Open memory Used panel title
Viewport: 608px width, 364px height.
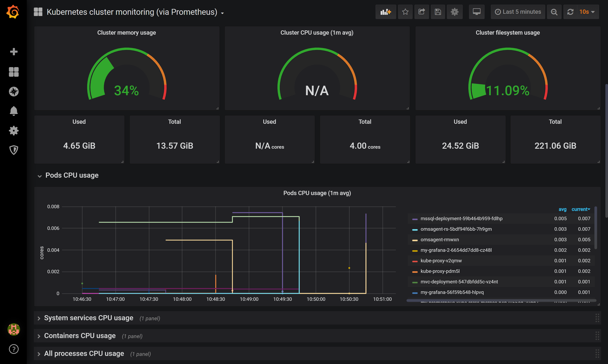[x=79, y=122]
